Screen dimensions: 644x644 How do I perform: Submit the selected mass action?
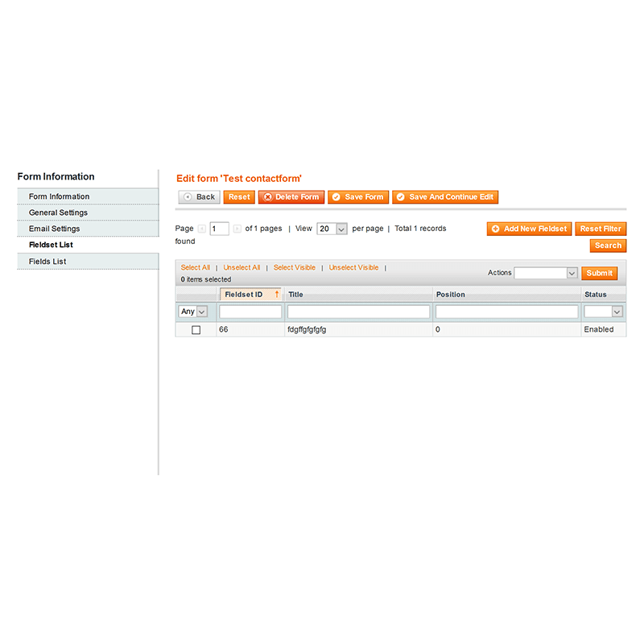[599, 273]
